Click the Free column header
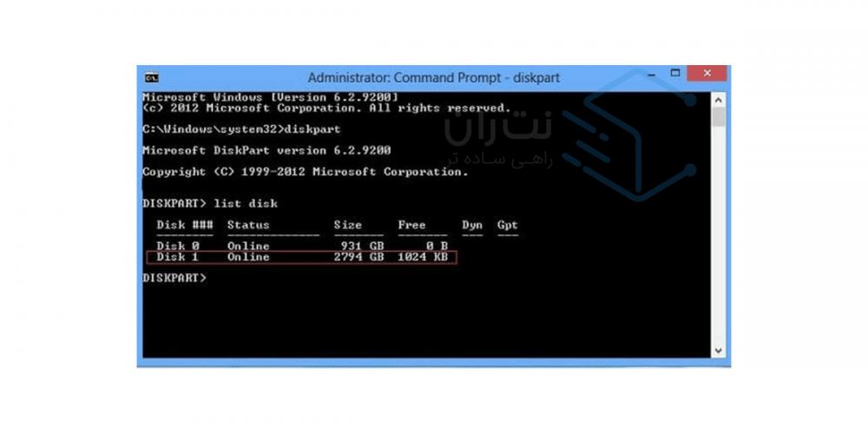This screenshot has width=868, height=434. [411, 226]
